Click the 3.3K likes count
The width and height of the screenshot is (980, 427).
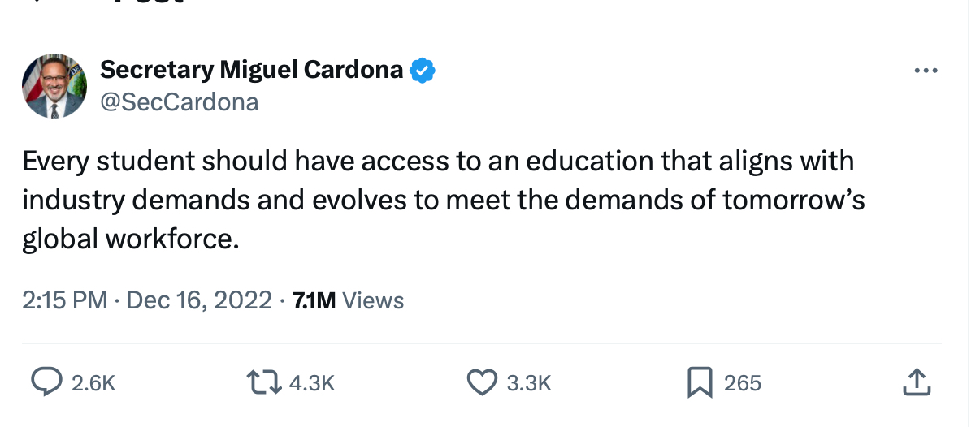click(x=529, y=382)
